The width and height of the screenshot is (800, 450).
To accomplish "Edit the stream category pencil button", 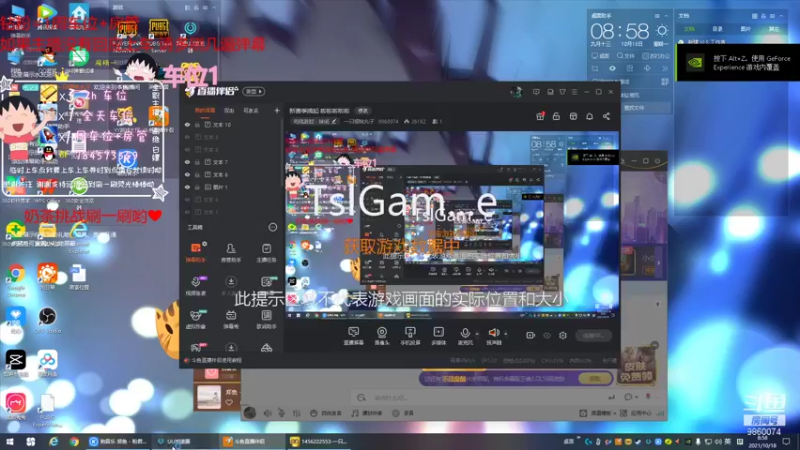I will click(334, 121).
